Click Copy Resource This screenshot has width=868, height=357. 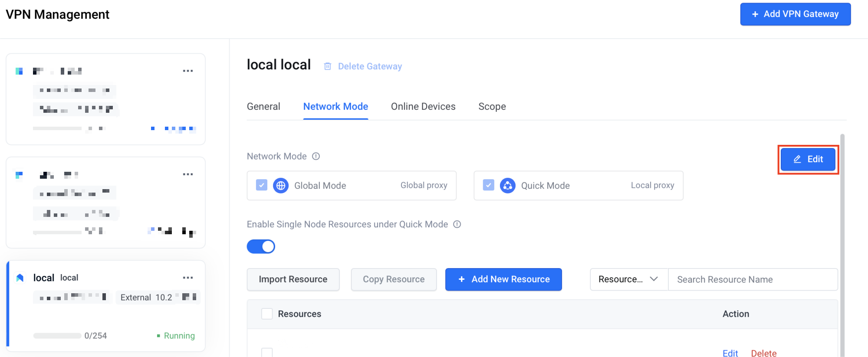(x=394, y=279)
